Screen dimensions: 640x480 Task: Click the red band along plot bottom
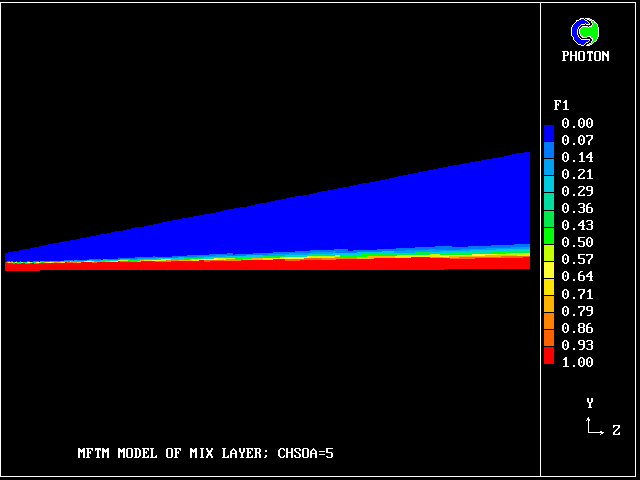300,263
